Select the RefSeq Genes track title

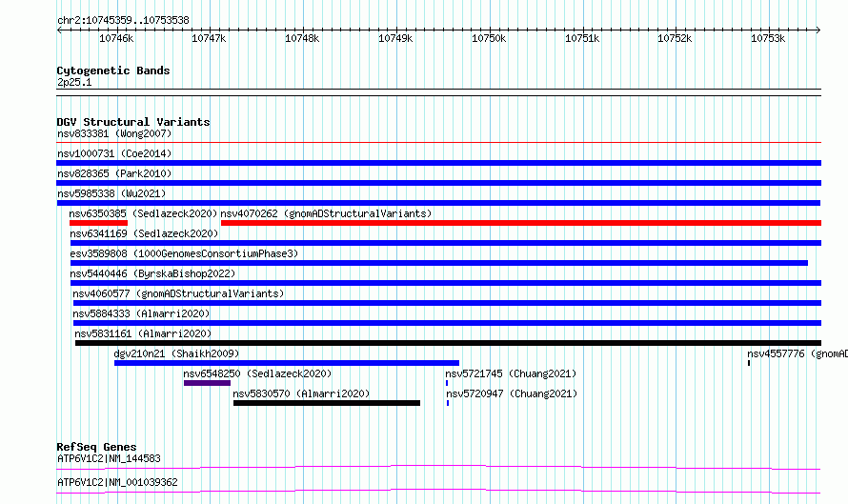96,447
